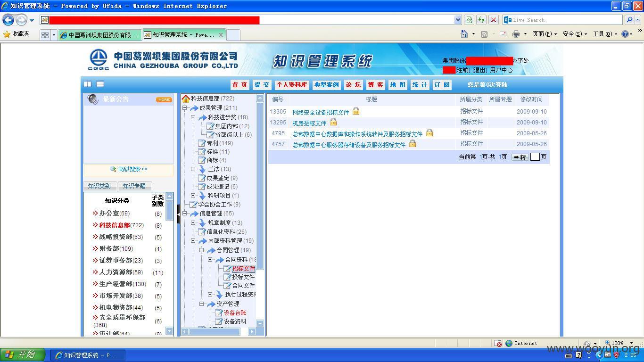
Task: Collapse the 科技进步奖 tree node
Action: click(x=193, y=117)
